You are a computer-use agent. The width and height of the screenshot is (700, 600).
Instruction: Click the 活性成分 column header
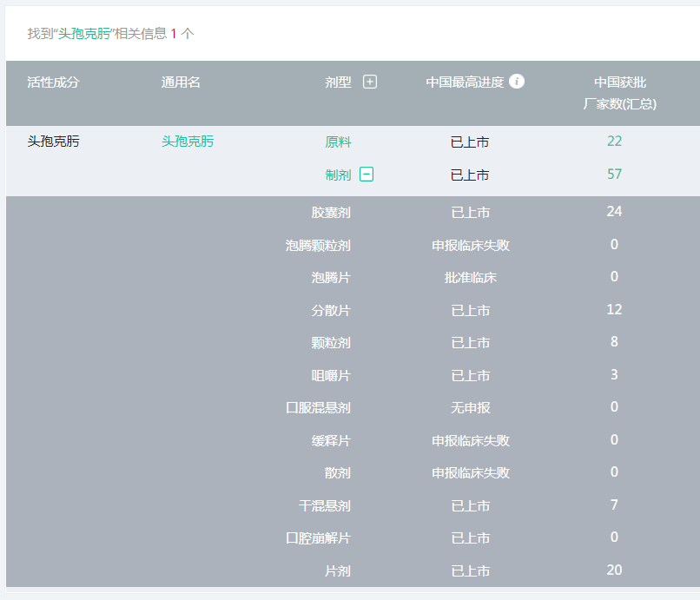[x=53, y=82]
